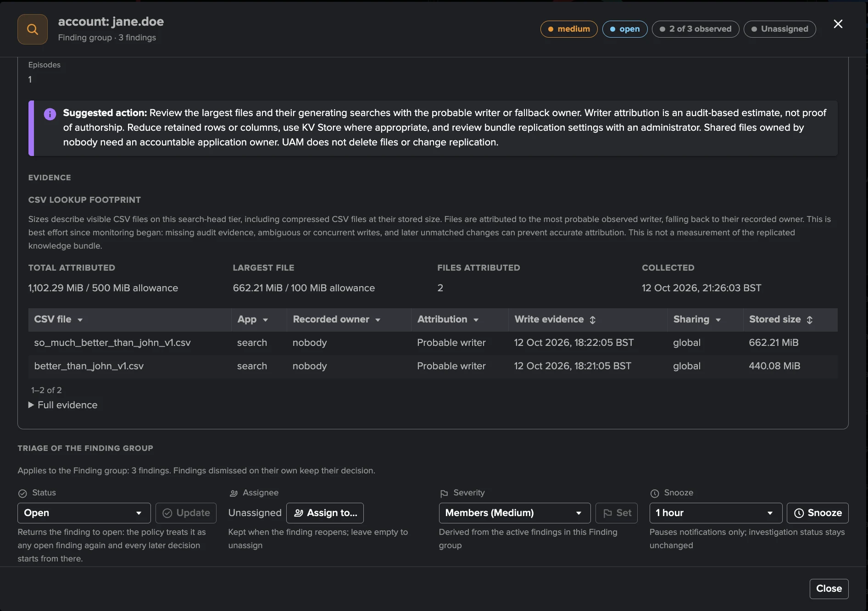Click the Assignee people icon
This screenshot has width=868, height=611.
(234, 493)
